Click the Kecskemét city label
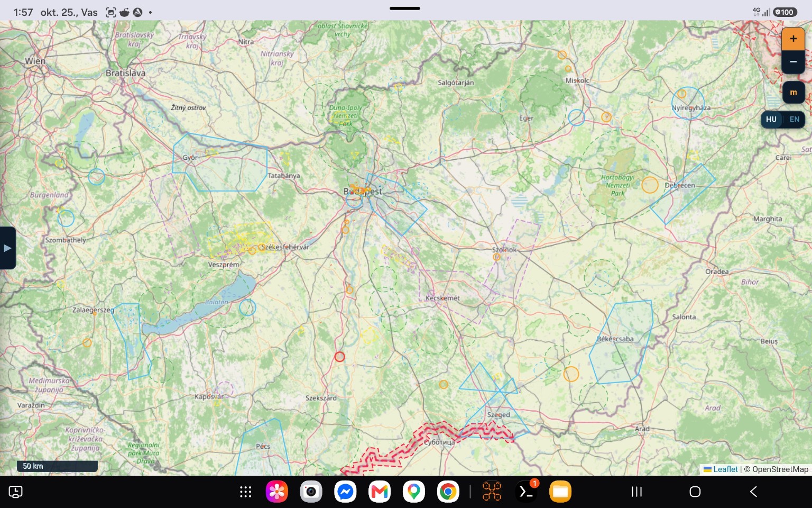The image size is (812, 508). pyautogui.click(x=442, y=298)
